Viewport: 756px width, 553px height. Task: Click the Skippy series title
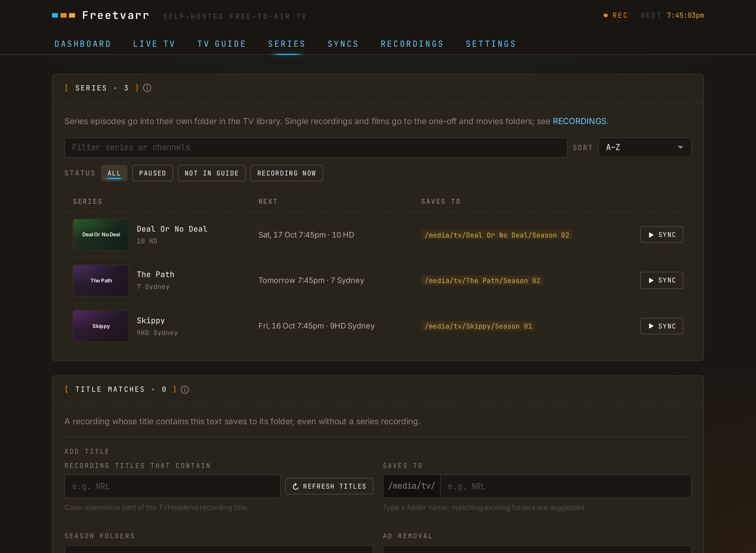pos(151,321)
